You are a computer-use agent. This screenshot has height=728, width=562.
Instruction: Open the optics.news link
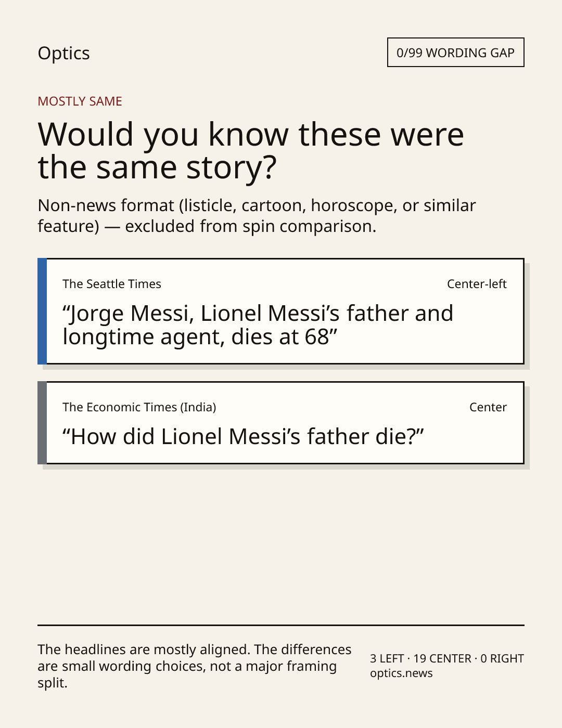tap(401, 673)
